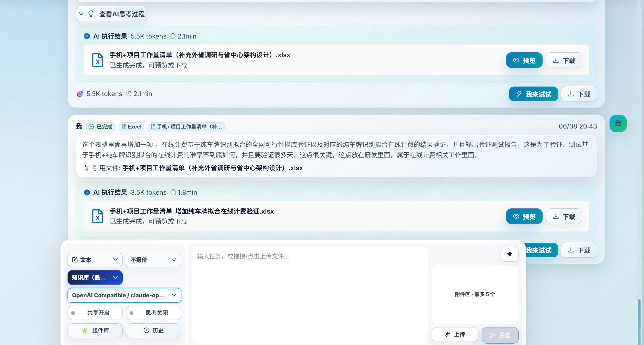Click 下载 button beside lower 我来试试

click(x=579, y=250)
